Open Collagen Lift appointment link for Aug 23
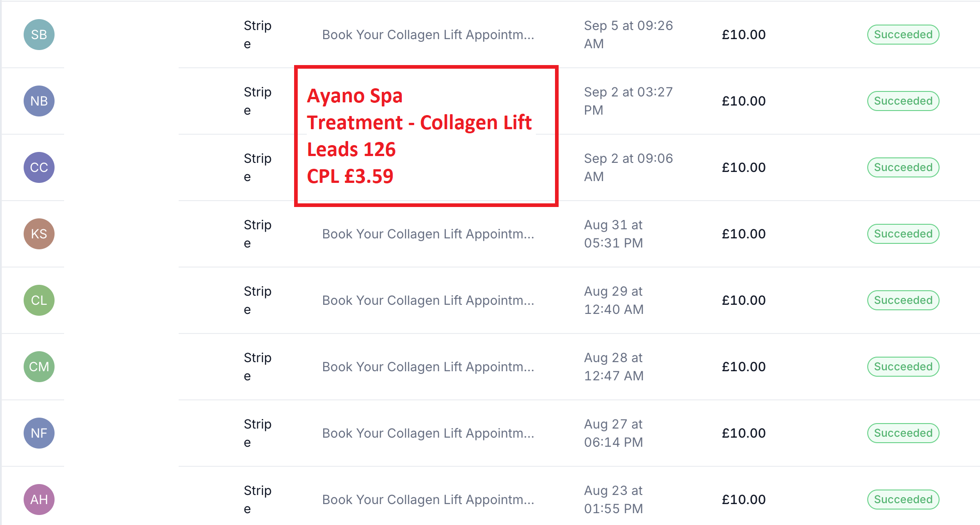Screen dimensions: 980x525 (428, 500)
